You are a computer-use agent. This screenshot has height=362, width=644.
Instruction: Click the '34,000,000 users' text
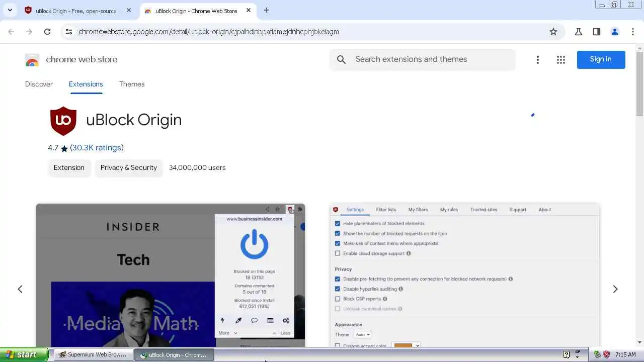click(197, 167)
